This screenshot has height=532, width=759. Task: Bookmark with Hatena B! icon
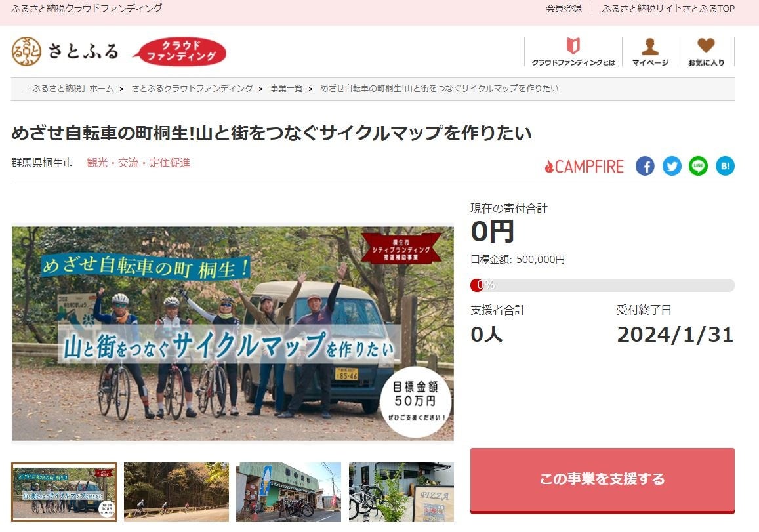725,166
